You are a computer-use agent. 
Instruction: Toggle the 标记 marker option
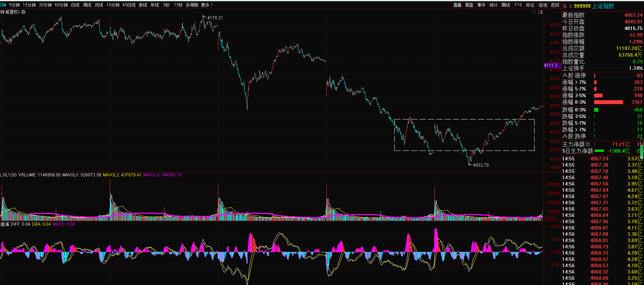point(530,5)
